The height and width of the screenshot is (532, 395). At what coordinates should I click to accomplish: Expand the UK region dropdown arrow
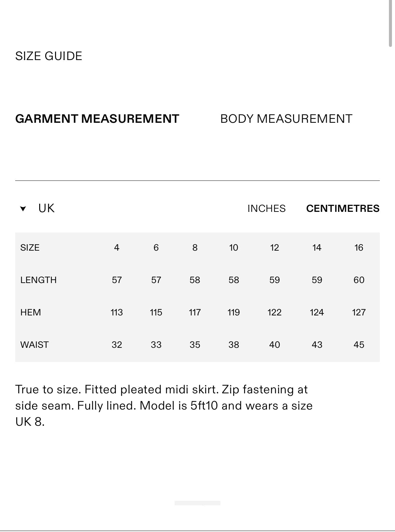point(23,209)
